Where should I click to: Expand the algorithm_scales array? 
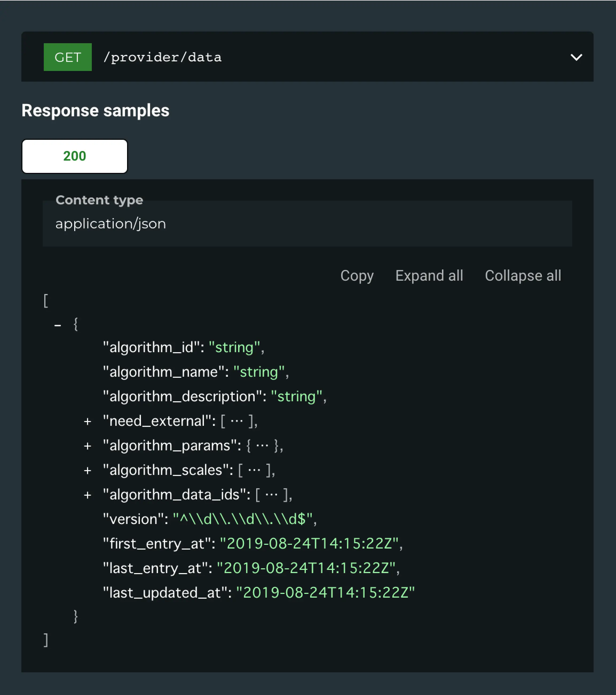[x=88, y=471]
